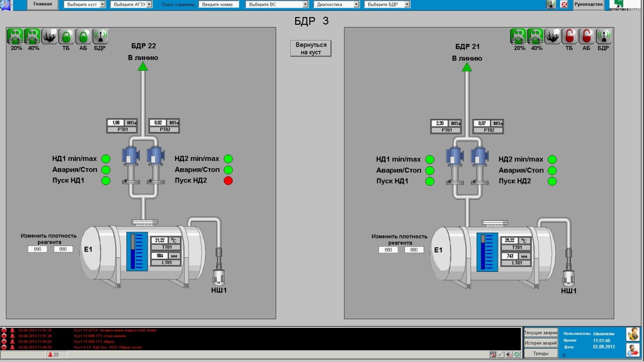644x362 pixels.
Task: Click the red X icon in top bar
Action: pos(564,5)
